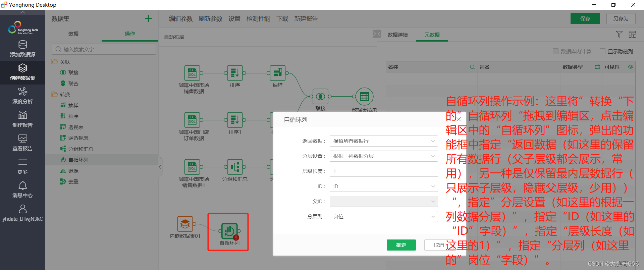Screen dimensions: 644x270
Task: Switch to 操作 tab
Action: [x=130, y=34]
